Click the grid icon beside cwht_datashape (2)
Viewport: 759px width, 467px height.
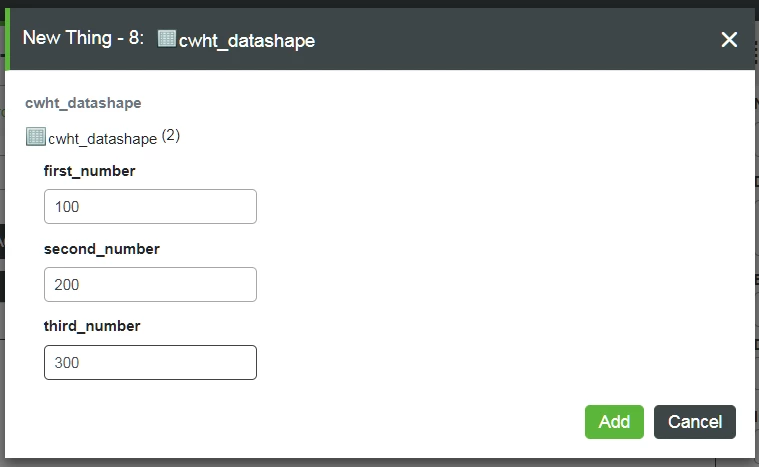pos(36,137)
